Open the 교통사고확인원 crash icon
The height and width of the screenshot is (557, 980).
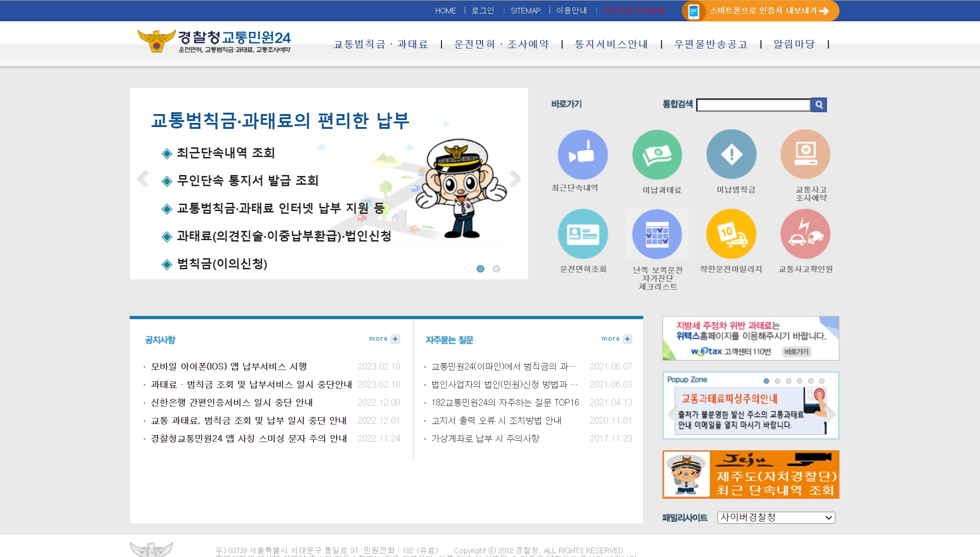tap(805, 234)
